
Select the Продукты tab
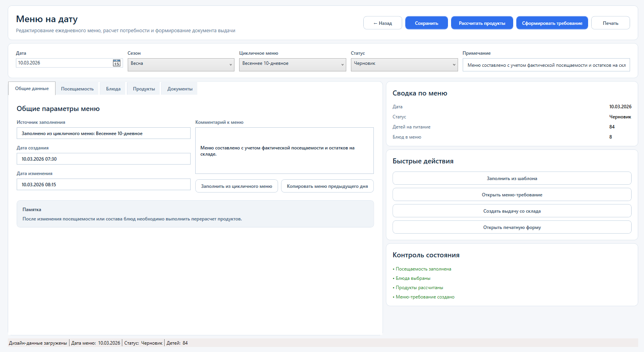click(x=144, y=89)
